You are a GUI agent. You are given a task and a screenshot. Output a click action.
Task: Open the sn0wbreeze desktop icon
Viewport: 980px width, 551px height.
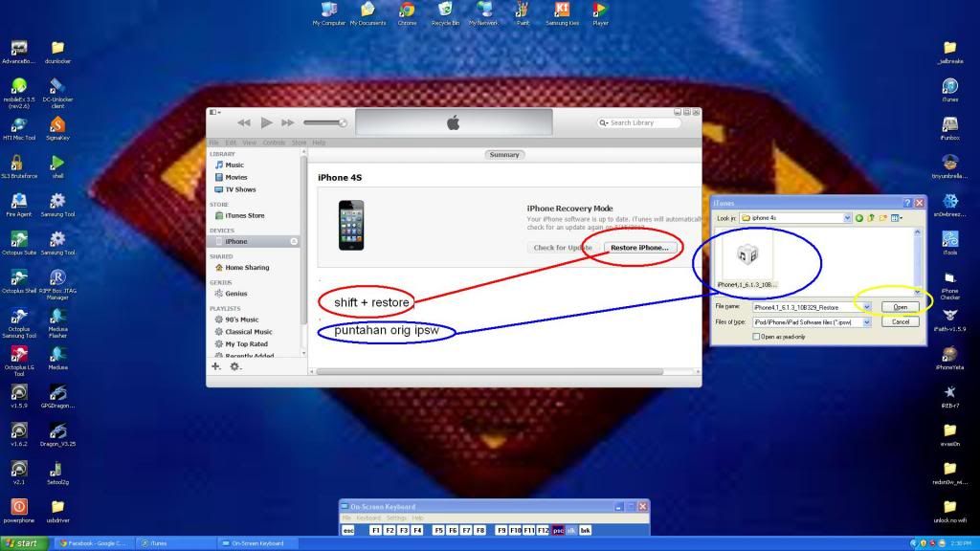[x=950, y=205]
